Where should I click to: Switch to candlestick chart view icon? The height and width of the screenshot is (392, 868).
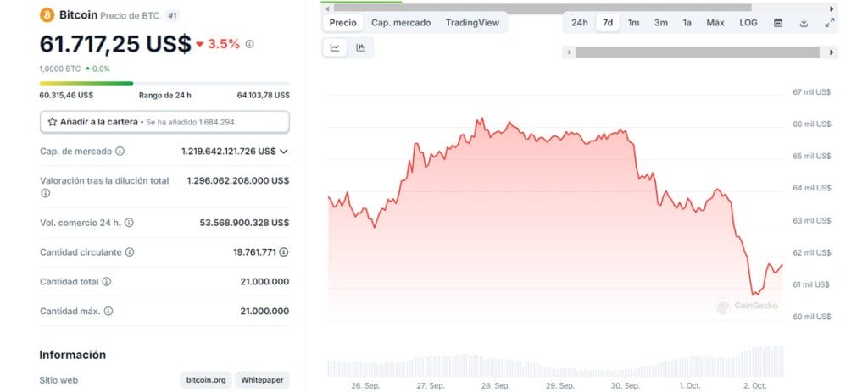[360, 48]
